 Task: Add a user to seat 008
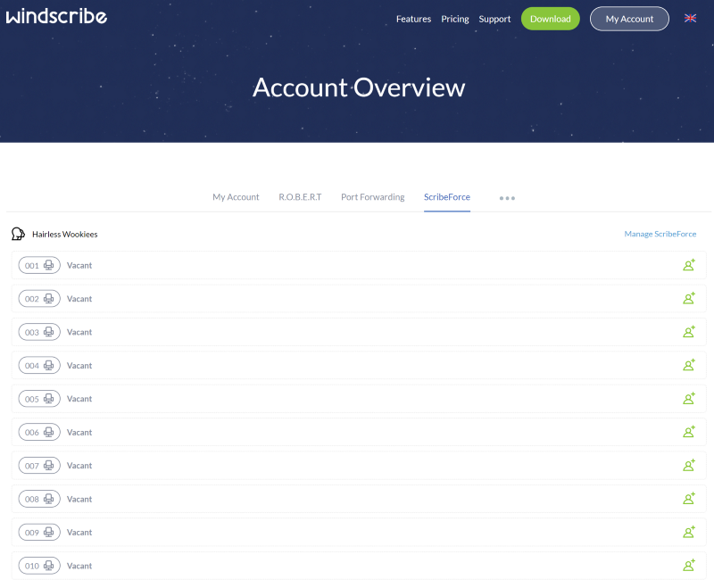[689, 499]
